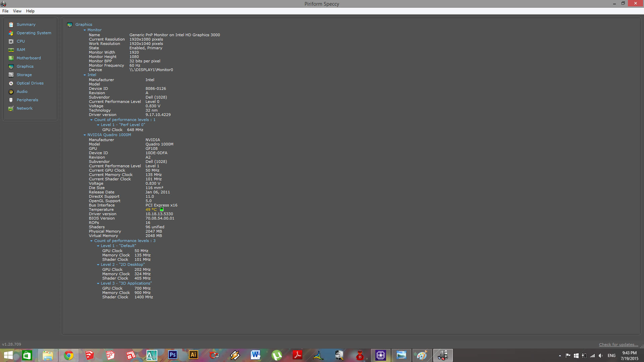This screenshot has height=362, width=644.
Task: Collapse the Monitor tree section
Action: tap(85, 30)
